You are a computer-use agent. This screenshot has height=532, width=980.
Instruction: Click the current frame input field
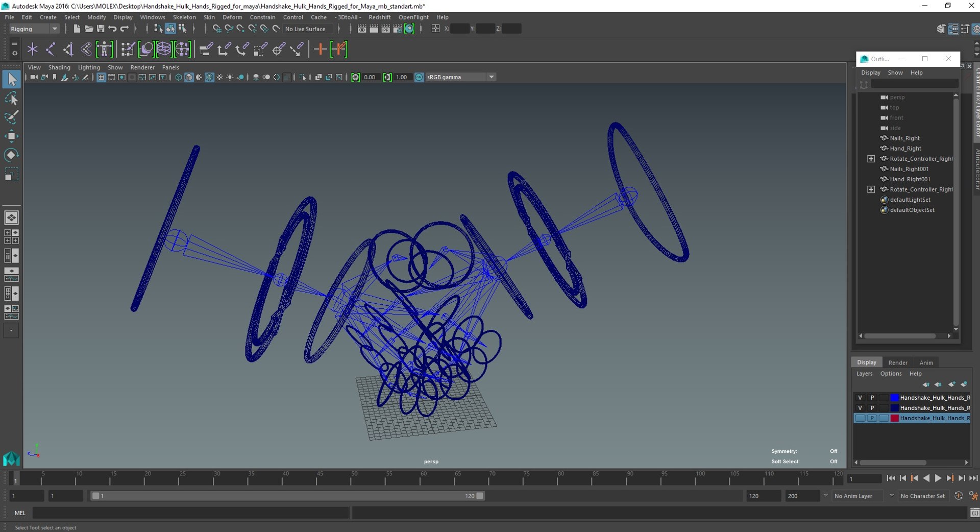click(864, 478)
